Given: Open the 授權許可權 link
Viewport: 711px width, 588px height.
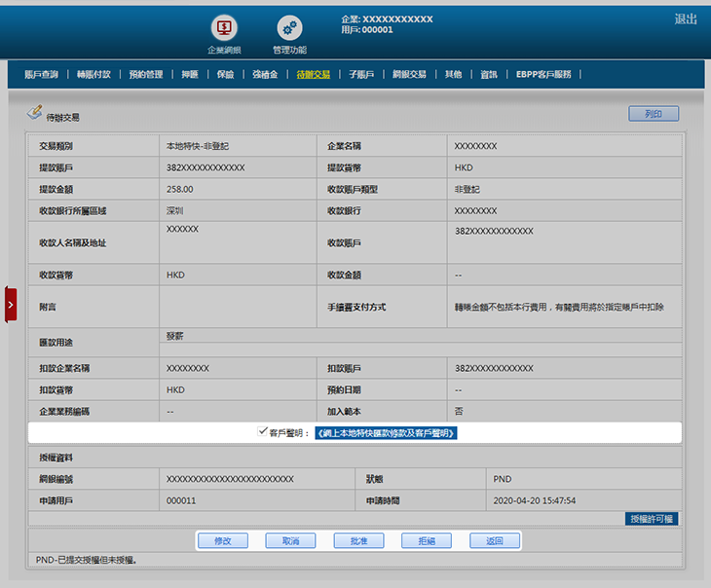Looking at the screenshot, I should pos(652,519).
